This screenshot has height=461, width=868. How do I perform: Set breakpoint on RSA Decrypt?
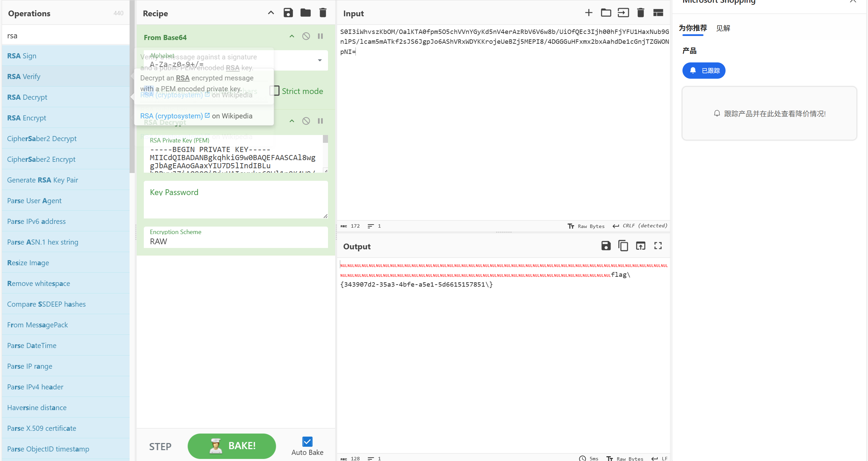(x=320, y=121)
